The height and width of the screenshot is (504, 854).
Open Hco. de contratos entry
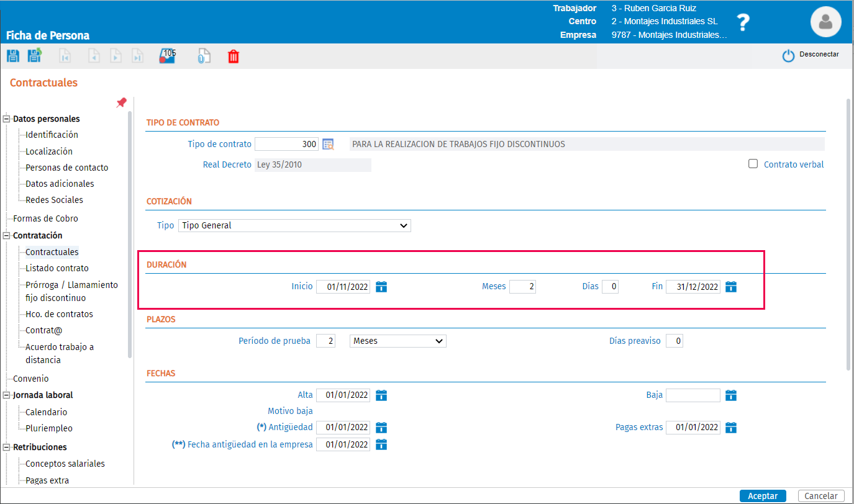coord(59,314)
